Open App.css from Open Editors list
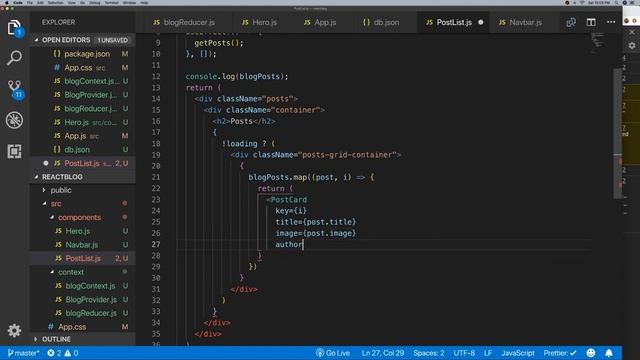 [x=83, y=68]
